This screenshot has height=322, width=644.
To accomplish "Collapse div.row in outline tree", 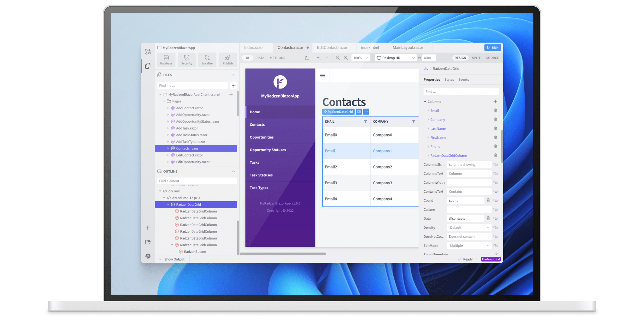I will pos(160,191).
